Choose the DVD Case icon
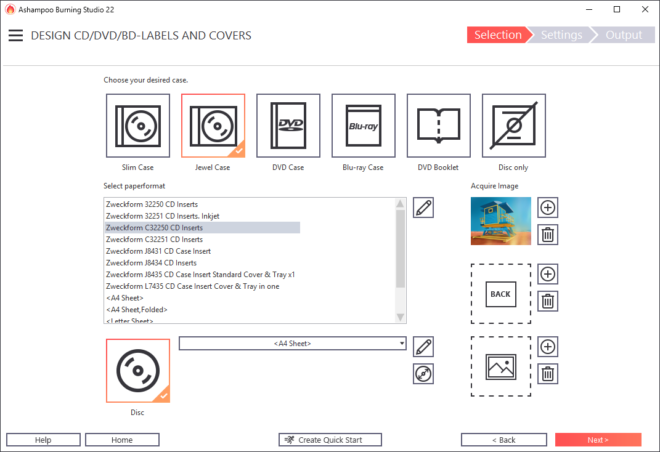 coord(288,126)
